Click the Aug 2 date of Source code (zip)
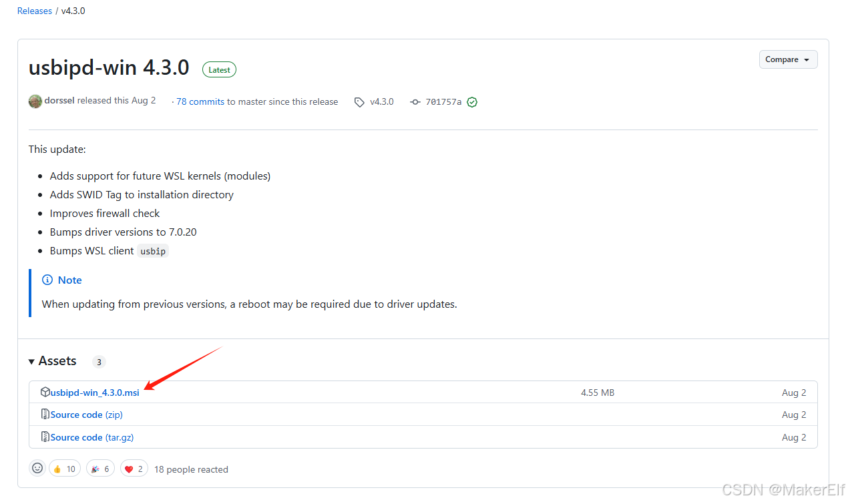The height and width of the screenshot is (504, 848). [794, 415]
